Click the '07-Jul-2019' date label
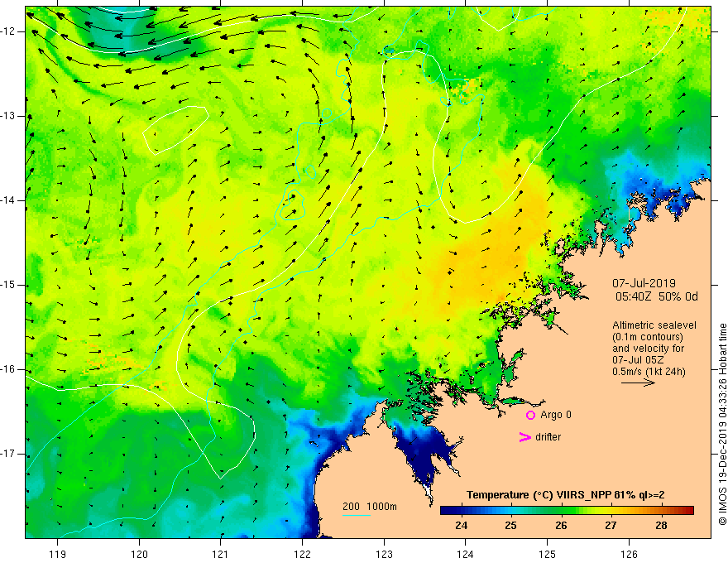 [644, 283]
